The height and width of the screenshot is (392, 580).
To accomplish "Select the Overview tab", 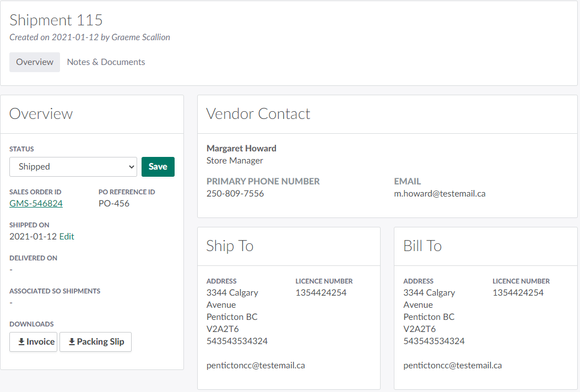I will [x=35, y=62].
